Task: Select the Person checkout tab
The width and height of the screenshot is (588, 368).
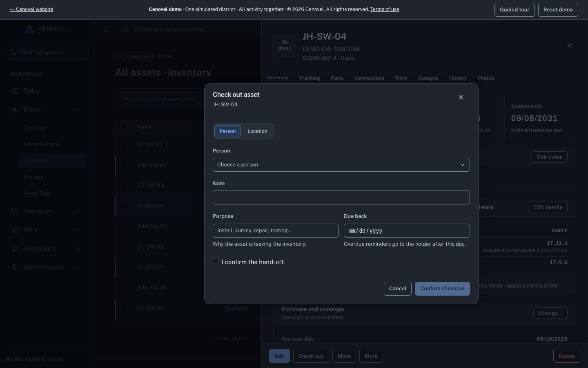Action: coord(227,131)
